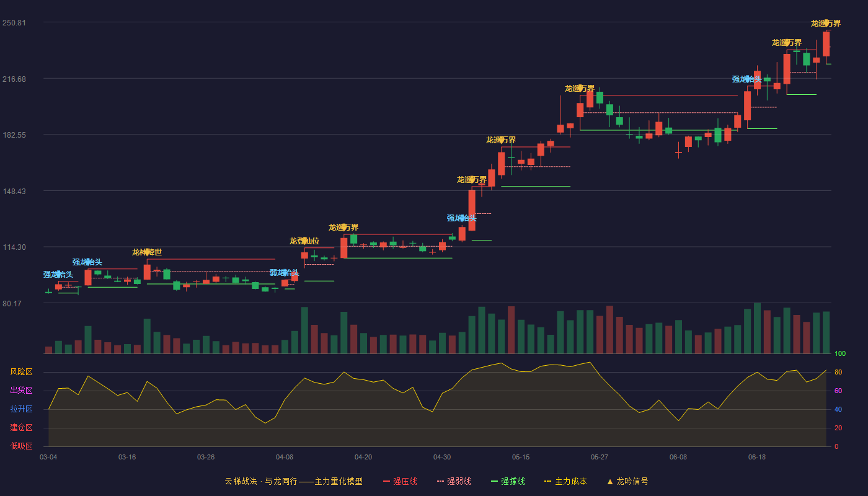868x496 pixels.
Task: Click the red 20 indicator axis value
Action: (x=838, y=428)
